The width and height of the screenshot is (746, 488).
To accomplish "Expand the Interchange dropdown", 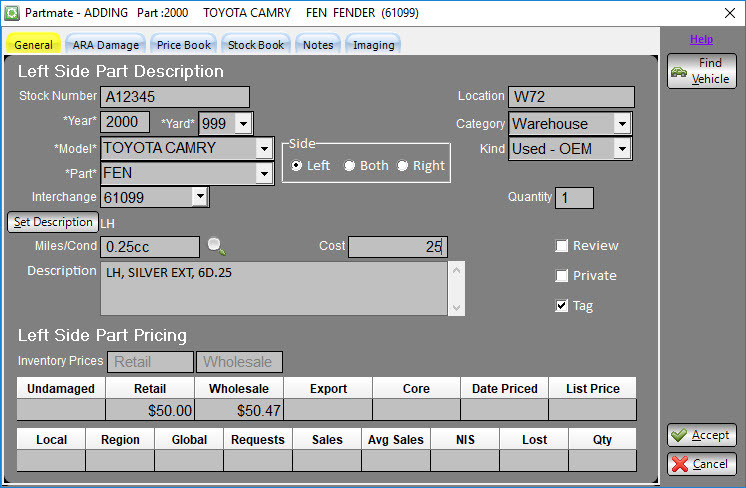I will click(200, 196).
